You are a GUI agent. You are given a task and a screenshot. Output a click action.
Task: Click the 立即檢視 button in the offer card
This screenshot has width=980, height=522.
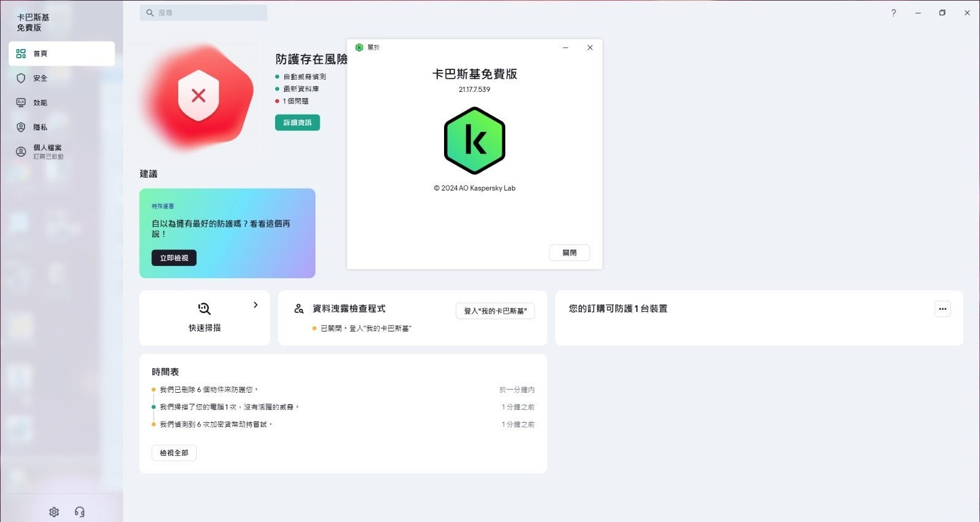[x=174, y=258]
